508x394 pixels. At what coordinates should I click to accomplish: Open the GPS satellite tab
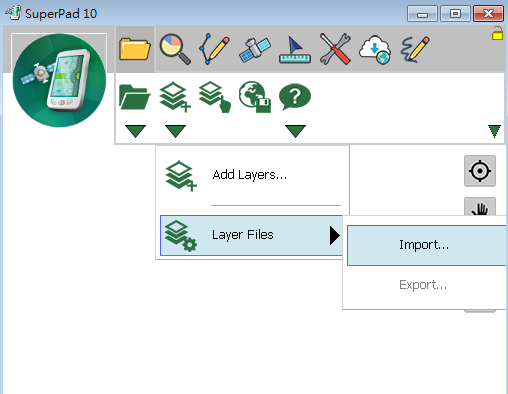click(255, 50)
